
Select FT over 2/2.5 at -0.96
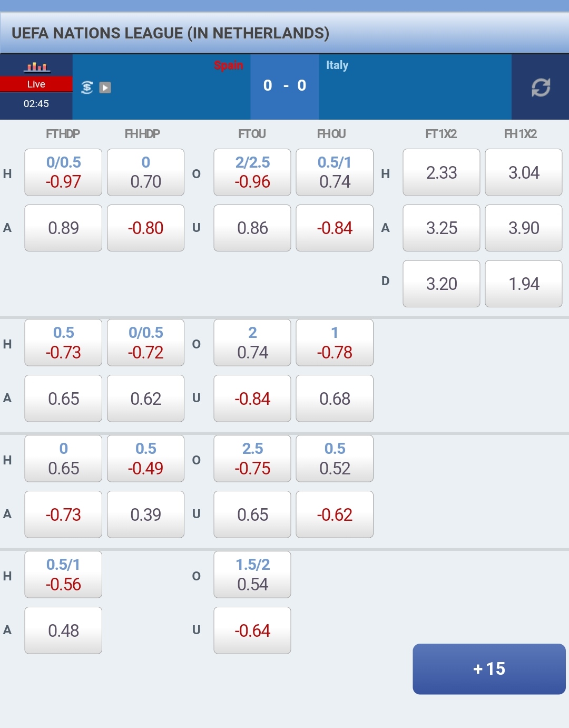pyautogui.click(x=252, y=172)
